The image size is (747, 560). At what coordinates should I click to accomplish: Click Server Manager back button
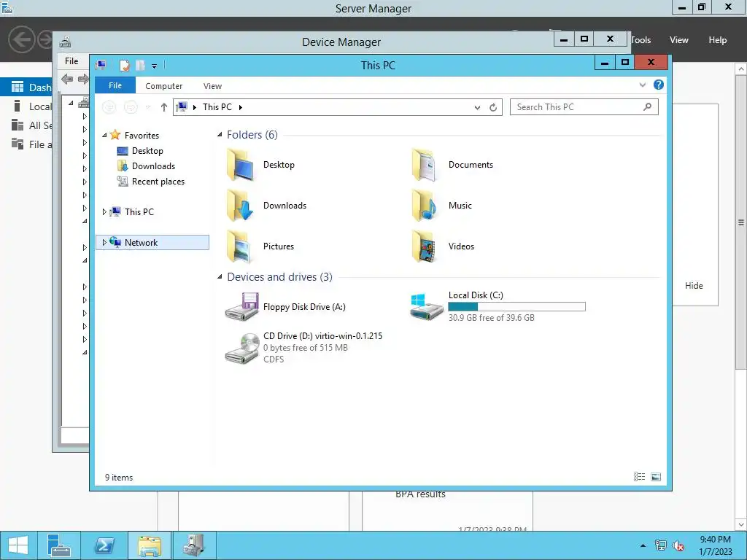tap(21, 39)
